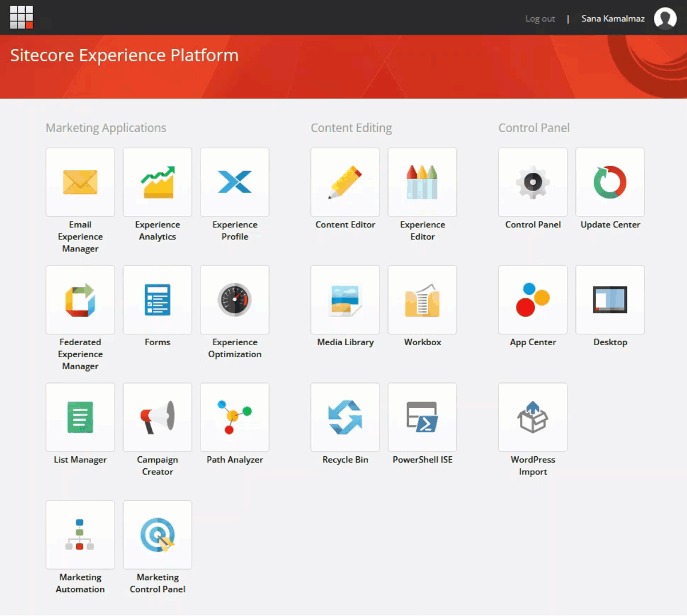Click the Log out link
Image resolution: width=687 pixels, height=616 pixels.
click(x=540, y=19)
